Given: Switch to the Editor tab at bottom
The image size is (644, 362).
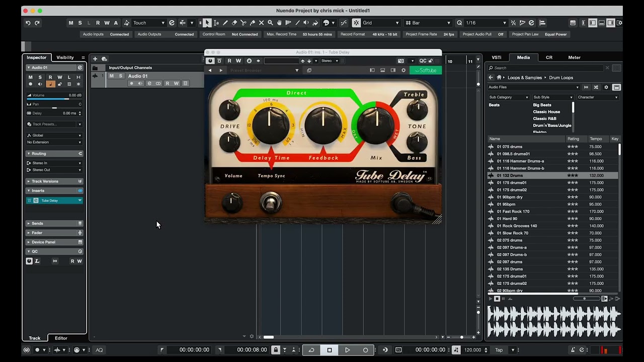Looking at the screenshot, I should [x=61, y=338].
